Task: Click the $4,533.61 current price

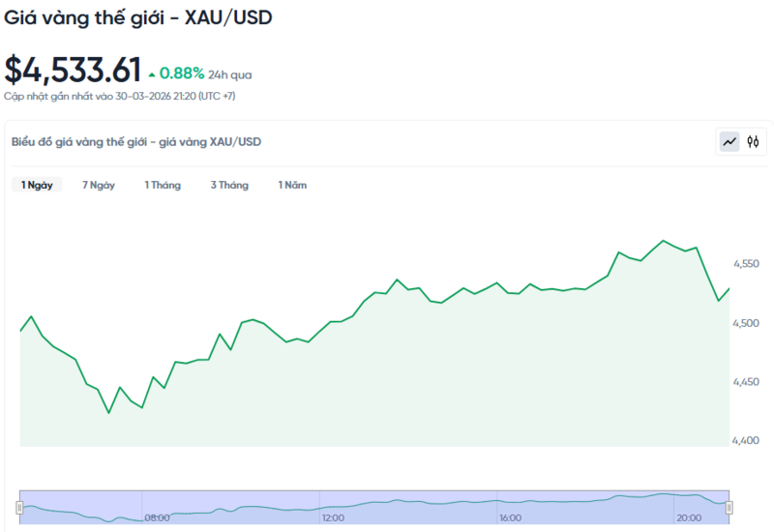Action: click(73, 70)
